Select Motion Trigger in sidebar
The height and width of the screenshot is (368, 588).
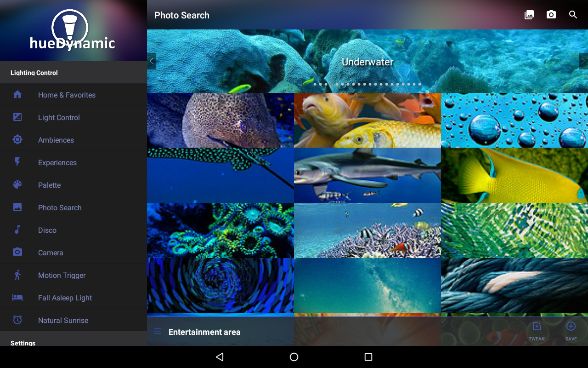click(x=73, y=275)
